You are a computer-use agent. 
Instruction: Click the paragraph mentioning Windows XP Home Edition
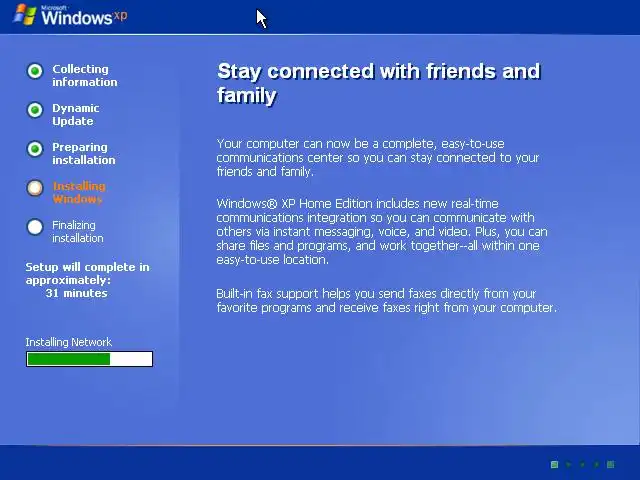pos(382,231)
